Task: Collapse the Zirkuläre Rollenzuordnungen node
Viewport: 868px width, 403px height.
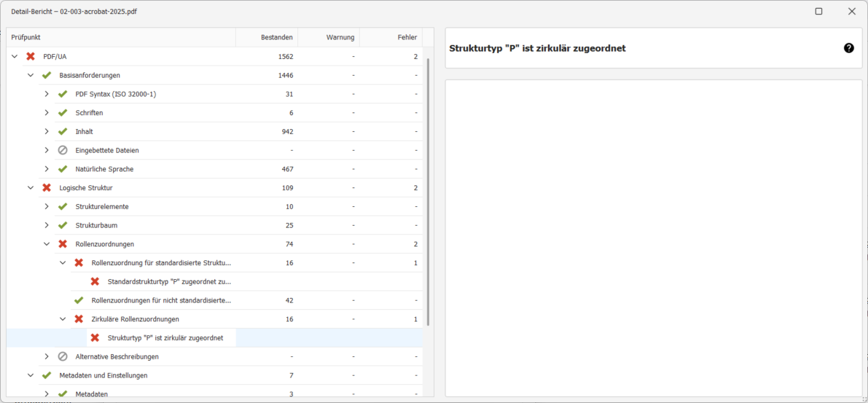Action: pyautogui.click(x=63, y=319)
